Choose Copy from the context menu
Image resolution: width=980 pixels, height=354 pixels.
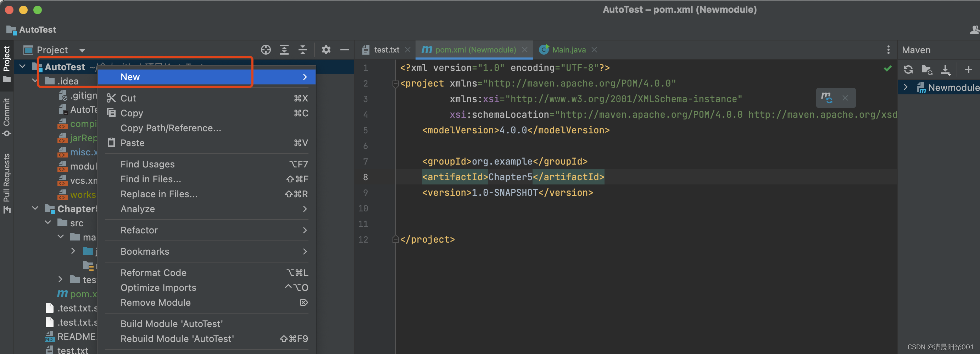pos(207,113)
